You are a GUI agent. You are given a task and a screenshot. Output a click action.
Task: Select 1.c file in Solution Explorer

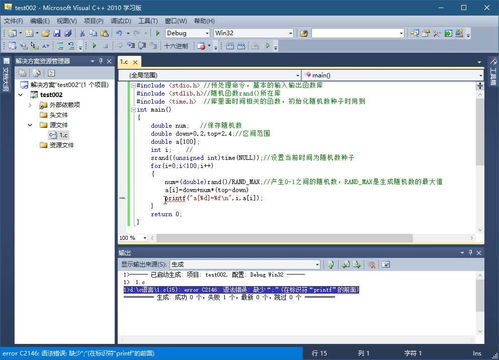(x=63, y=135)
